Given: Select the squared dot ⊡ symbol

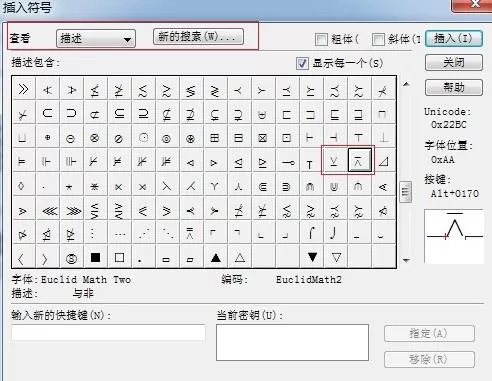Looking at the screenshot, I should pyautogui.click(x=287, y=138).
